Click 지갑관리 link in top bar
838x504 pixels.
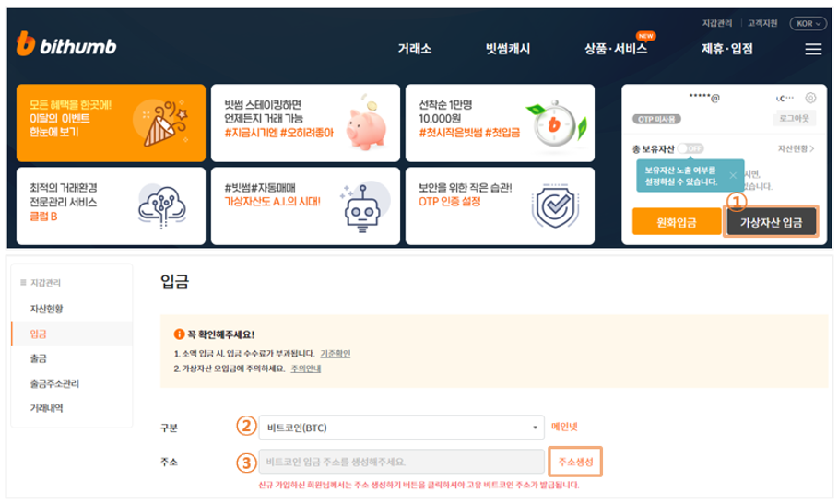717,23
